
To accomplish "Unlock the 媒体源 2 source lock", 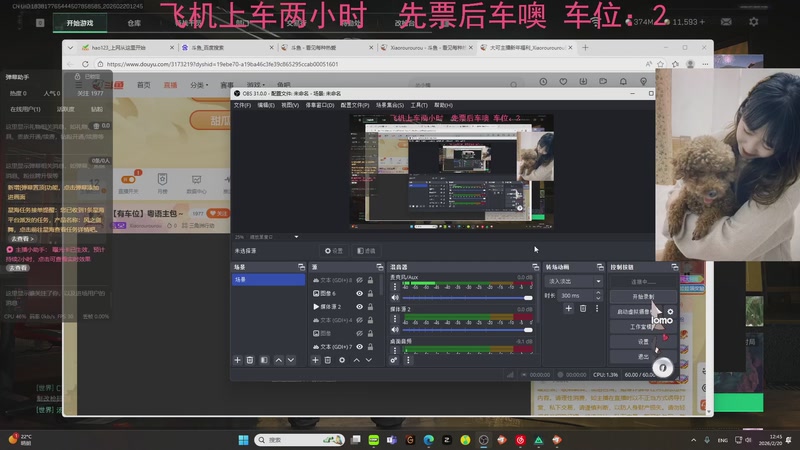I will tap(370, 307).
